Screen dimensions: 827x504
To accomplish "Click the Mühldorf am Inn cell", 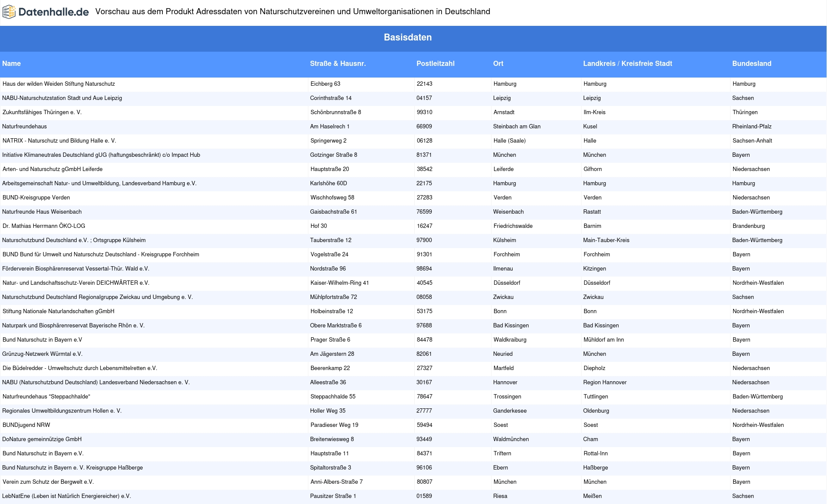I will 604,340.
